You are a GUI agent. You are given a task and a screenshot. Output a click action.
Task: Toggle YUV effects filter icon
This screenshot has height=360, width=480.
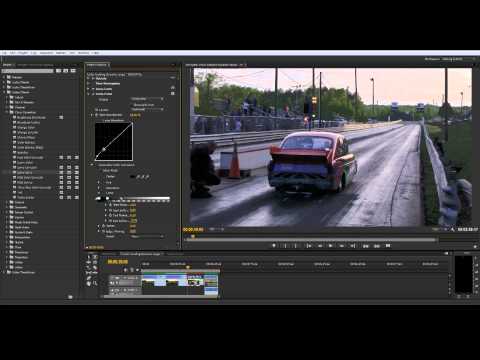click(x=73, y=71)
